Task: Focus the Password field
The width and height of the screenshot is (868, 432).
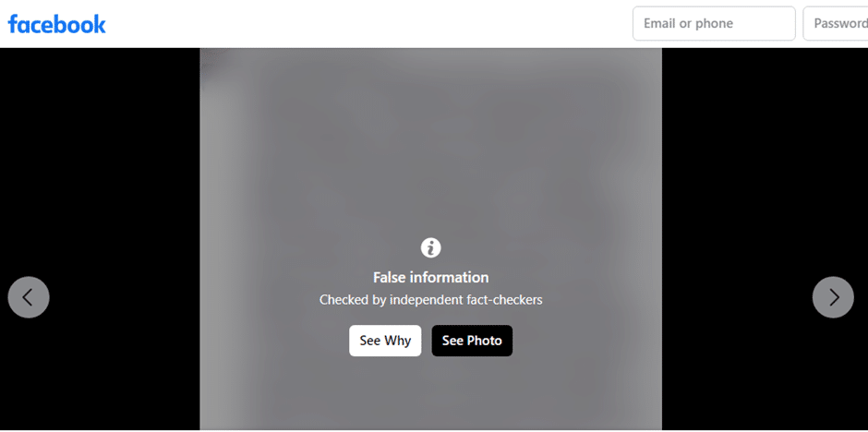Action: pos(836,23)
